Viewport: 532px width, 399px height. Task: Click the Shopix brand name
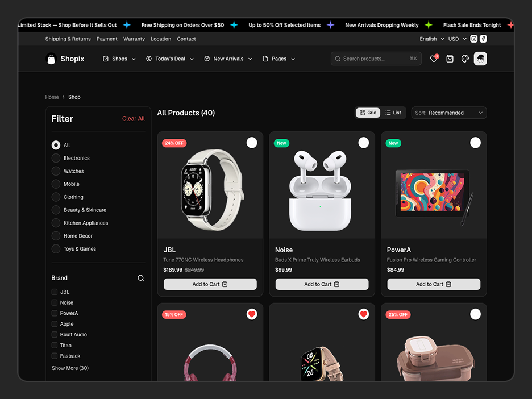point(72,59)
